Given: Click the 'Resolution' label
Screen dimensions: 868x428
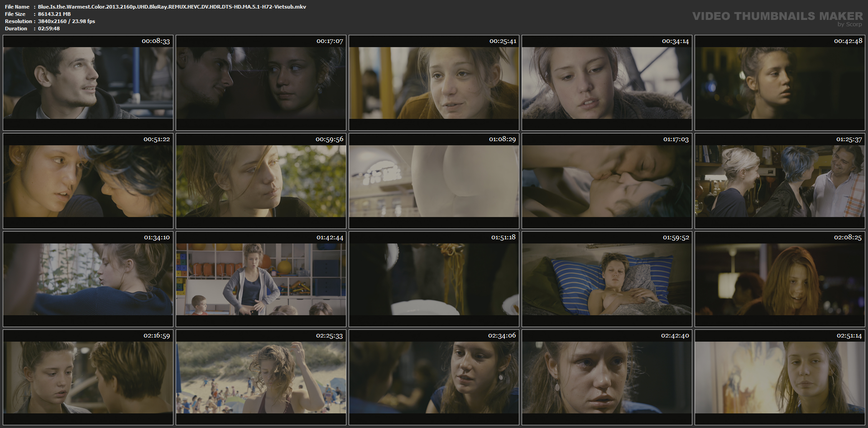Looking at the screenshot, I should (x=19, y=21).
